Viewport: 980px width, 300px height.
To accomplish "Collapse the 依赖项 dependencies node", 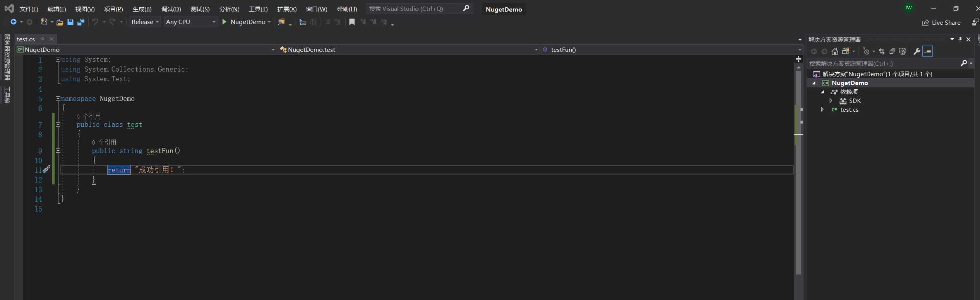I will coord(823,92).
